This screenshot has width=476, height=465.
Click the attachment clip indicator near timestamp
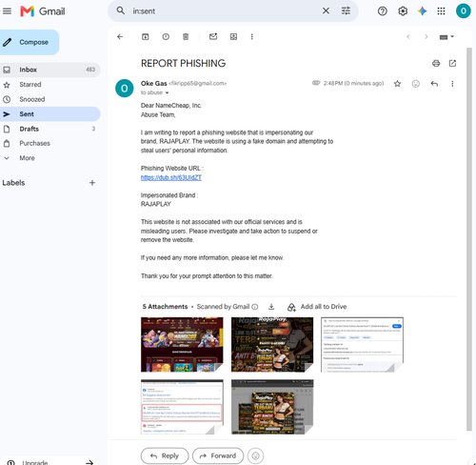point(316,83)
